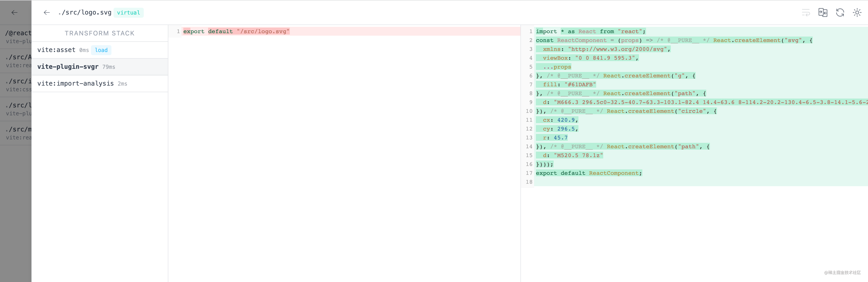This screenshot has height=282, width=868.
Task: Click the #61DAFB fill color value
Action: [580, 84]
